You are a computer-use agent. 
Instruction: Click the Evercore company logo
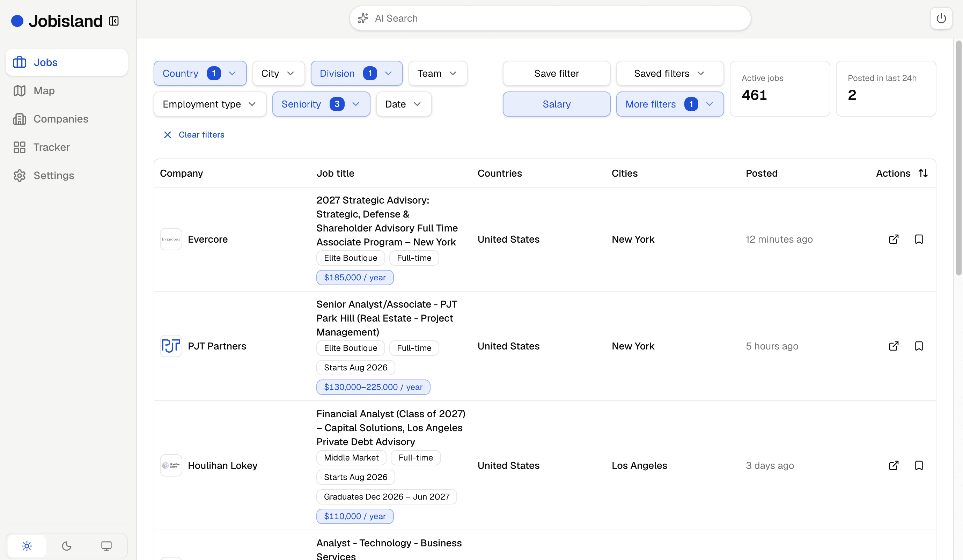[x=171, y=239]
